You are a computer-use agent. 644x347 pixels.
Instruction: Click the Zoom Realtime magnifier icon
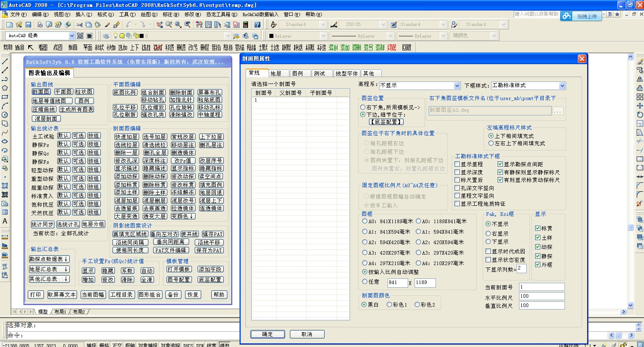[x=169, y=25]
